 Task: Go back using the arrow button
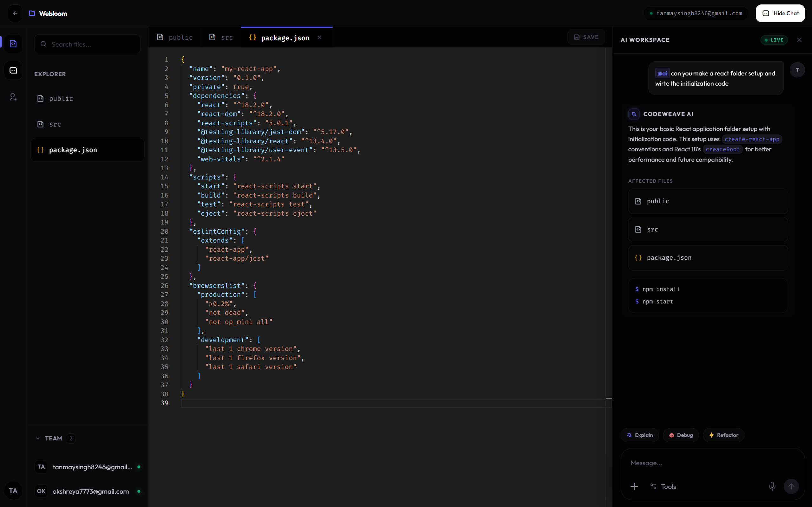(15, 13)
